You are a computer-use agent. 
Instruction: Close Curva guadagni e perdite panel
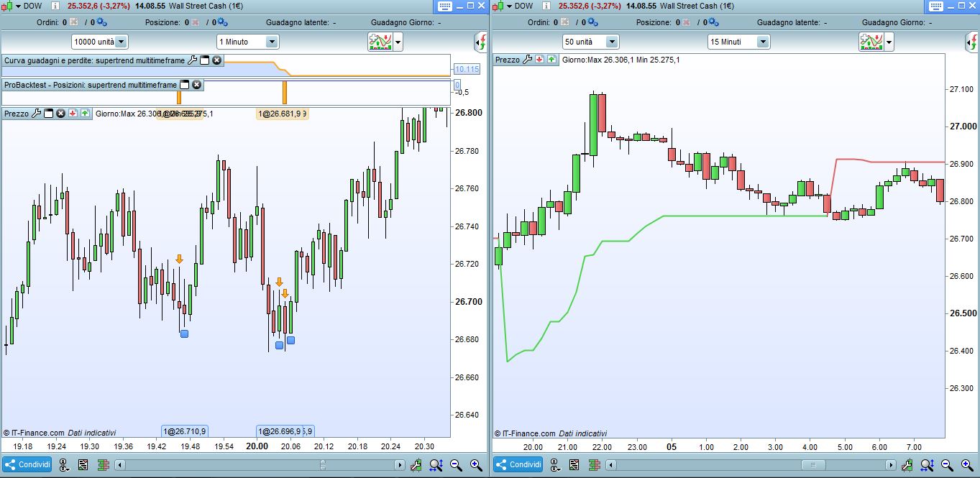click(x=216, y=60)
